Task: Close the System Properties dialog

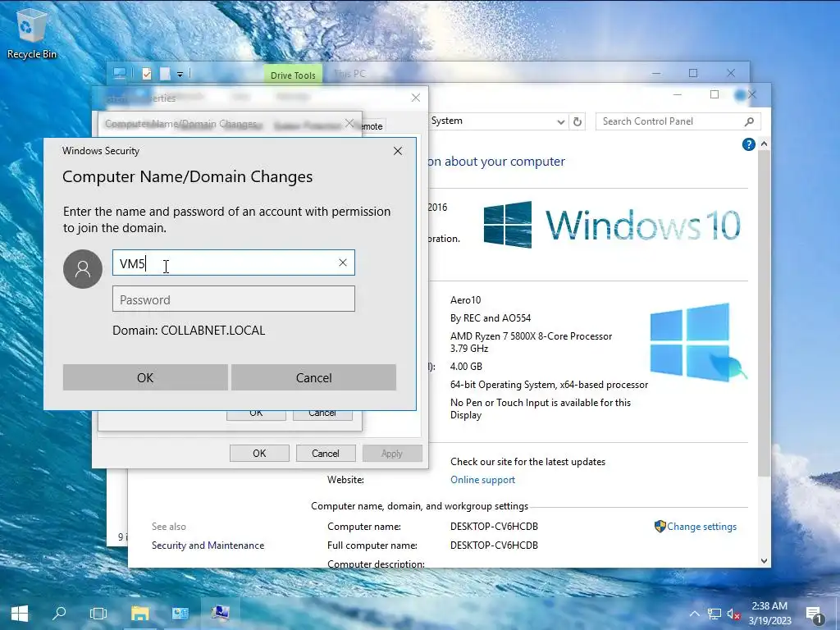Action: point(416,98)
